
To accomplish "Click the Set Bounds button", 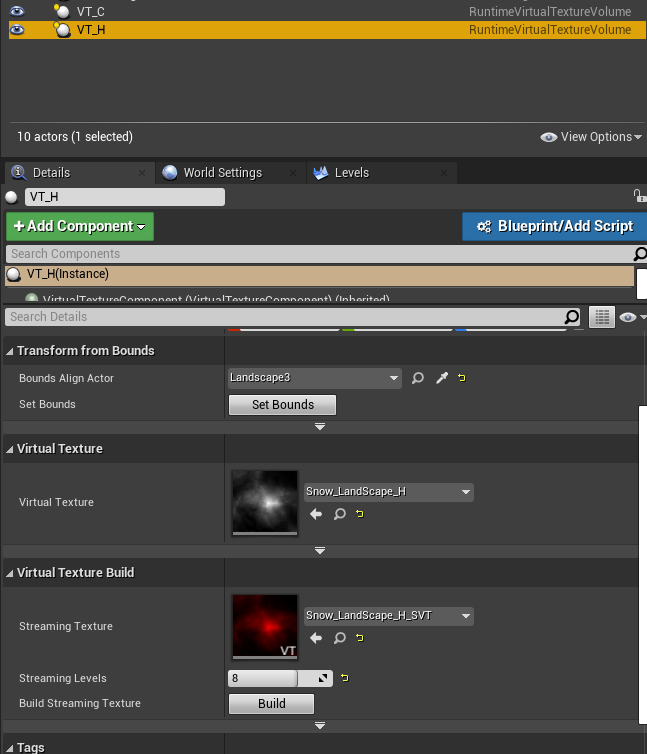I will pyautogui.click(x=282, y=405).
